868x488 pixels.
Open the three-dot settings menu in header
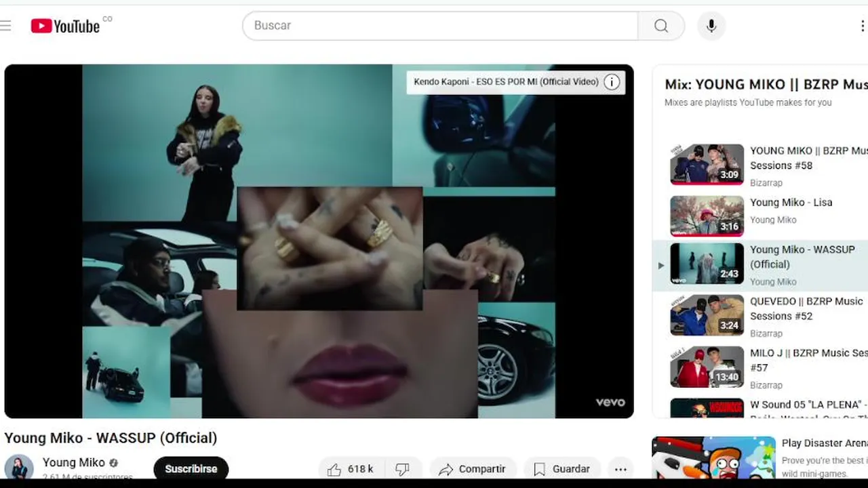pyautogui.click(x=862, y=26)
